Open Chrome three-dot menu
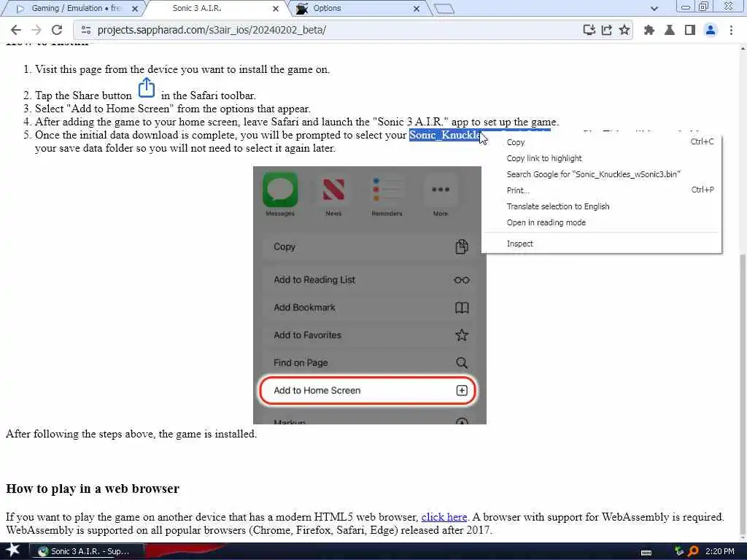This screenshot has width=747, height=560. click(731, 30)
